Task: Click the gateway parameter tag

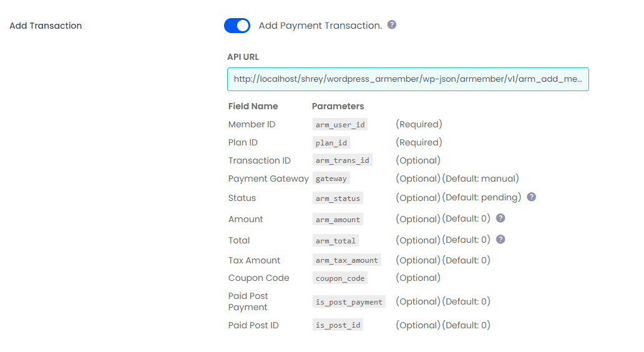Action: [x=331, y=178]
